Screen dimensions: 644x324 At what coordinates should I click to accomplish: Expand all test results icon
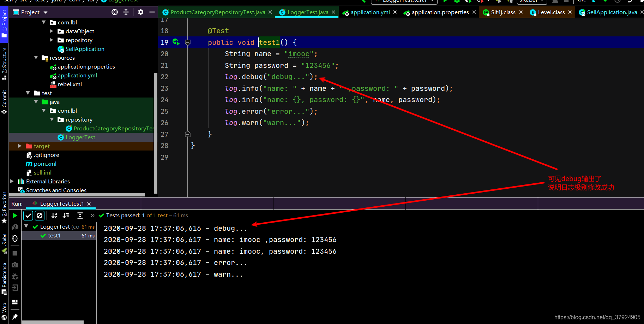pos(80,216)
